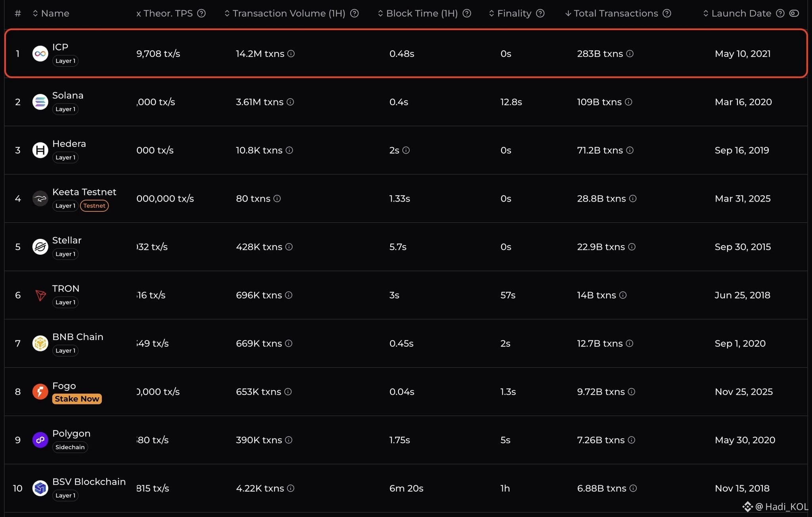Open the Solana chain logo

40,102
